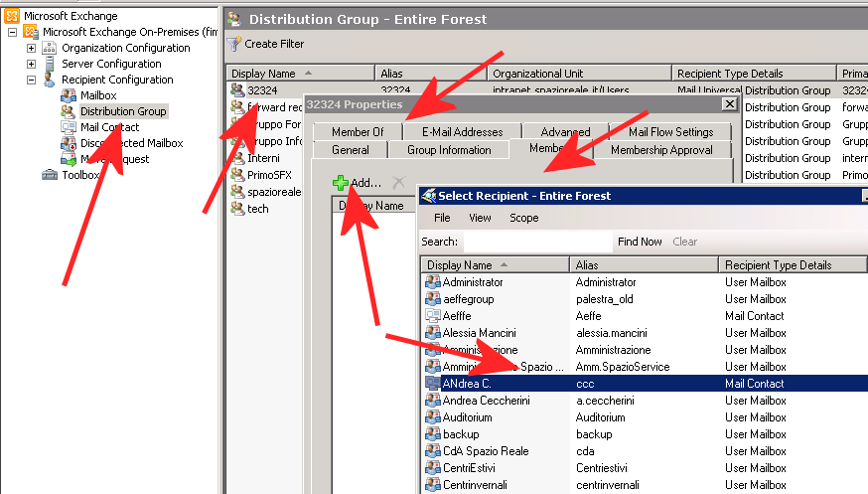Click the Server Configuration icon
The width and height of the screenshot is (868, 494).
[50, 64]
